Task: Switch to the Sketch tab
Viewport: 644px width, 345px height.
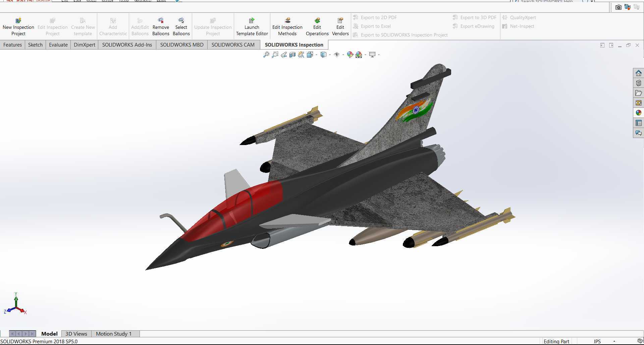Action: pyautogui.click(x=35, y=45)
